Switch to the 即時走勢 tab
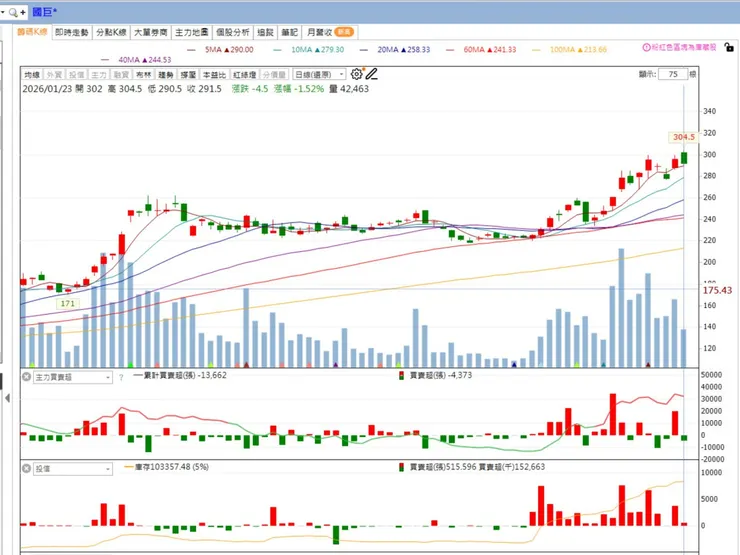This screenshot has height=555, width=740. (72, 32)
